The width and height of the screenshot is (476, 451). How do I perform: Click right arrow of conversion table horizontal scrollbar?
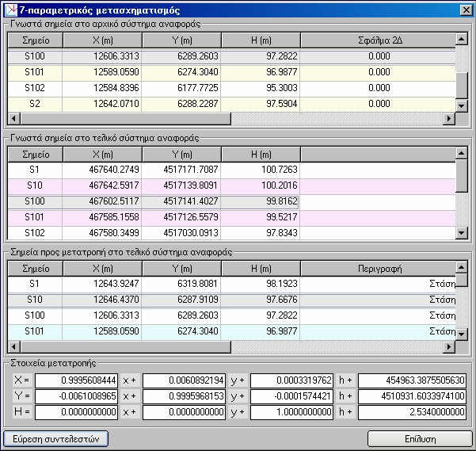pos(449,346)
